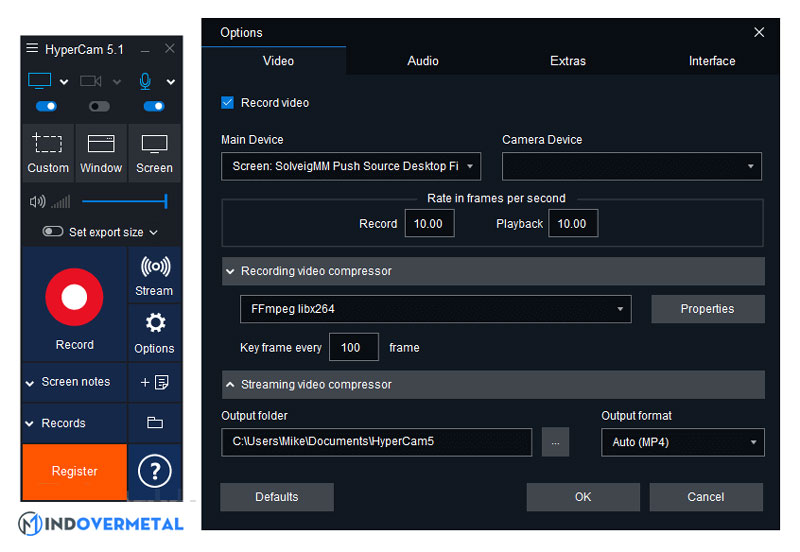Open the records folder icon
The image size is (800, 552).
tap(155, 423)
